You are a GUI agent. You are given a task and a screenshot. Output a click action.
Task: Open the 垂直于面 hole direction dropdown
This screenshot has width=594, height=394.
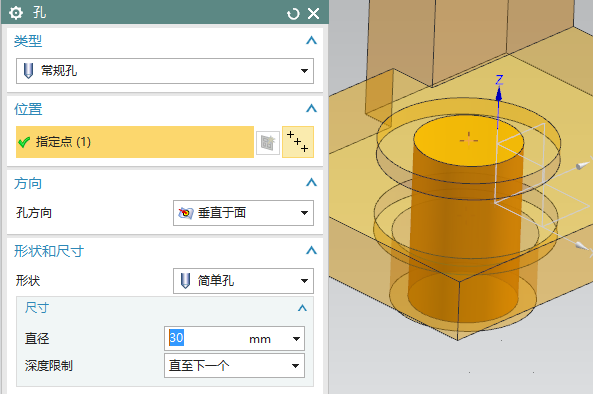[x=243, y=213]
